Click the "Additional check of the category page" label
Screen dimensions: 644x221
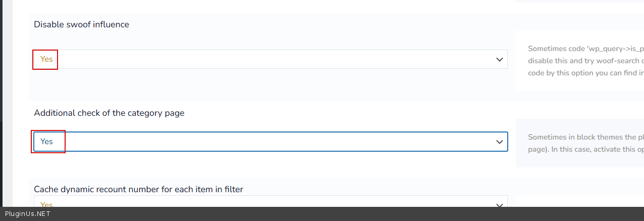pyautogui.click(x=109, y=113)
